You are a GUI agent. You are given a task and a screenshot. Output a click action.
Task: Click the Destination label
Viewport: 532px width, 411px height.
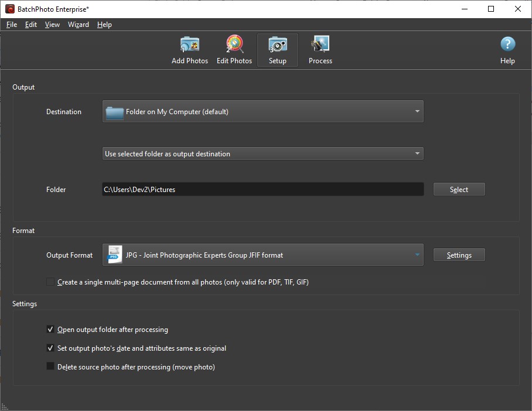coord(64,112)
